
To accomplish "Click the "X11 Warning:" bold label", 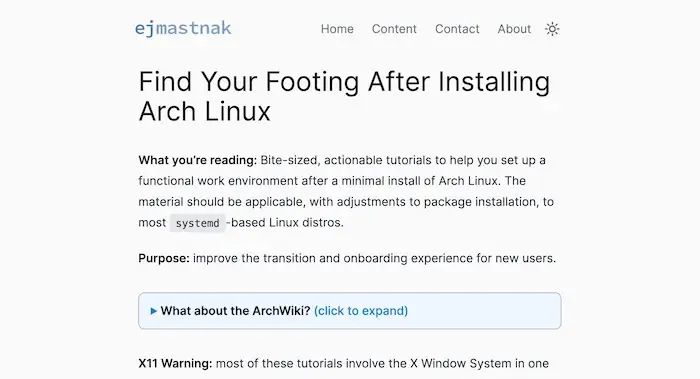I will [175, 363].
